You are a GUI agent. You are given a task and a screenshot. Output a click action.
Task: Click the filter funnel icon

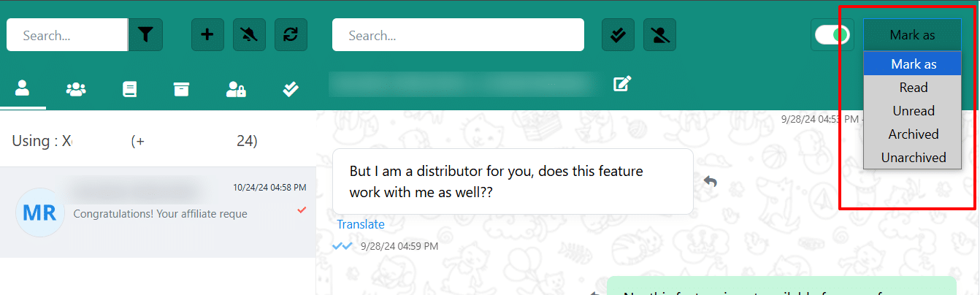145,35
